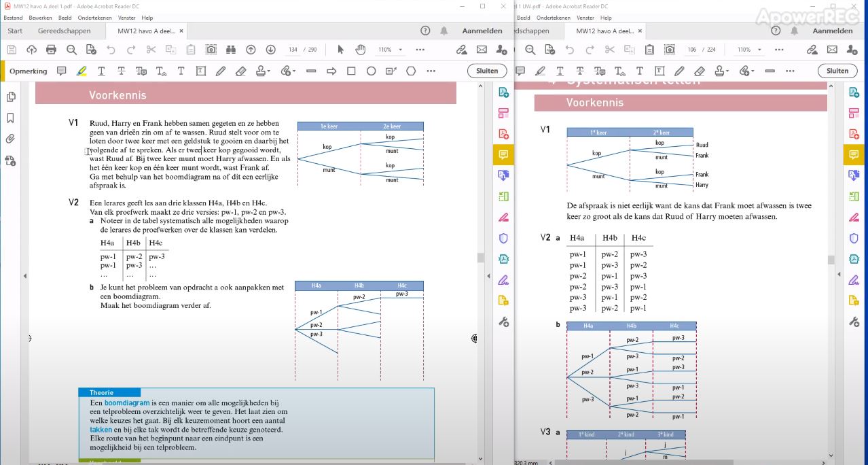Viewport: 868px width, 465px height.
Task: Open the page thumbnails panel in deel 1.pdf window
Action: 11,97
